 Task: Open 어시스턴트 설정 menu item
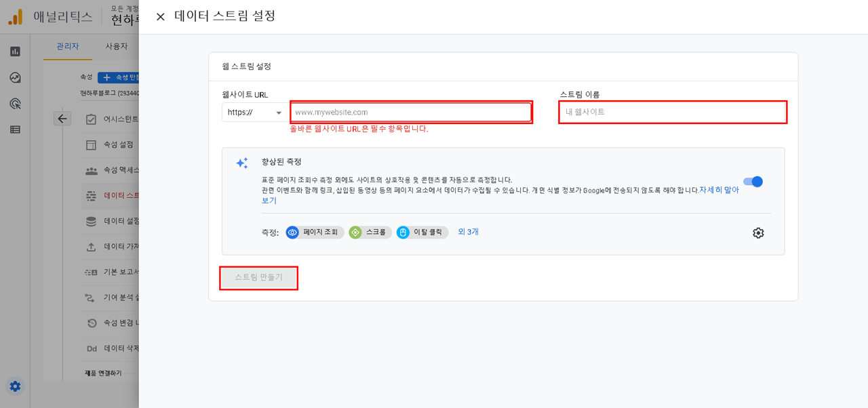coord(111,119)
